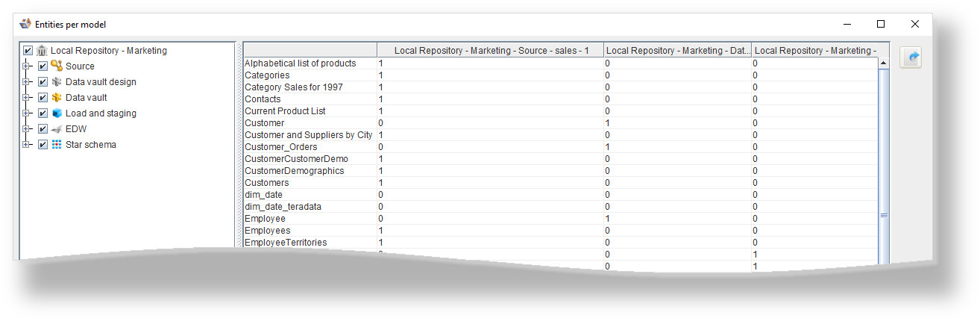Image resolution: width=980 pixels, height=321 pixels.
Task: Click the Marketing - Dat... column header
Action: click(678, 51)
